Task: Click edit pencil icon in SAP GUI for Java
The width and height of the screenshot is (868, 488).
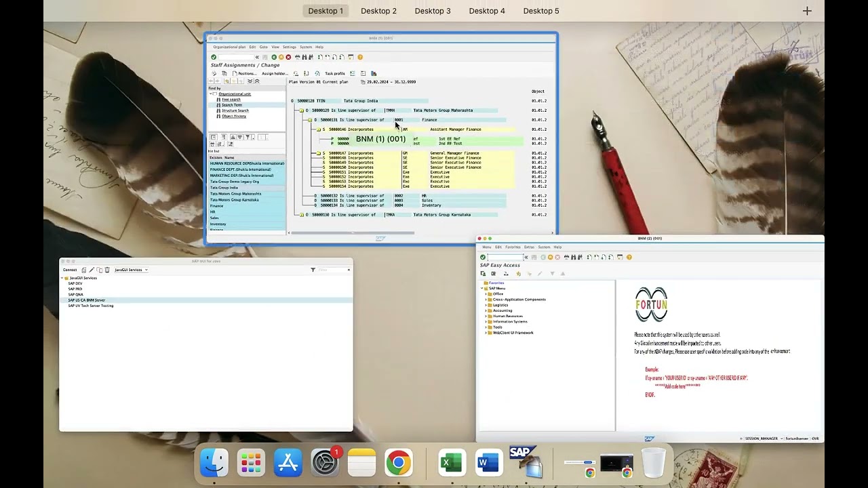Action: [92, 270]
